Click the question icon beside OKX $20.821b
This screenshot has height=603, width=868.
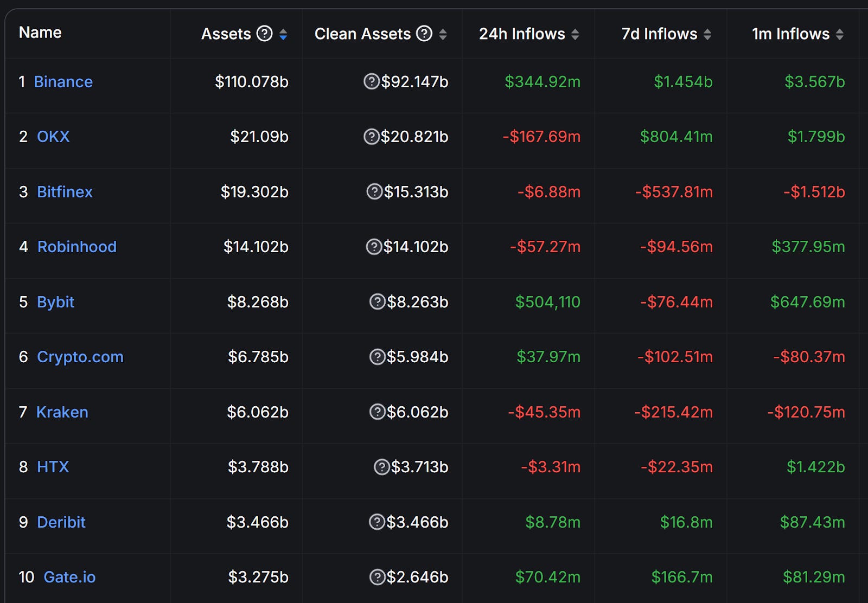pyautogui.click(x=371, y=137)
